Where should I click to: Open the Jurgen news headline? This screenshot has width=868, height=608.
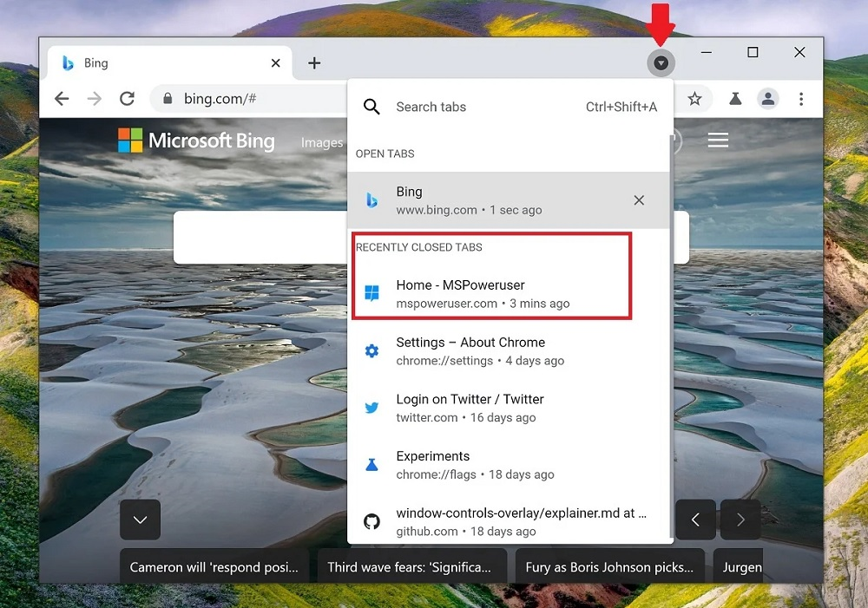[x=739, y=566]
